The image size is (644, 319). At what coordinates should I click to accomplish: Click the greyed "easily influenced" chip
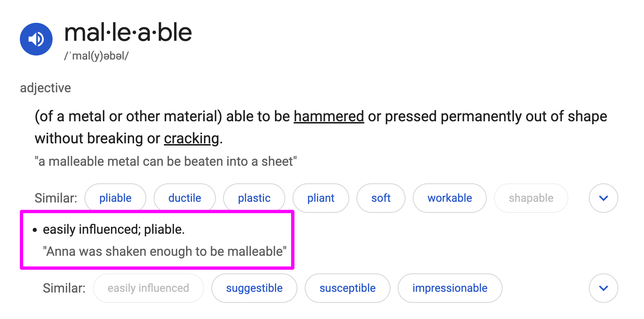tap(148, 288)
